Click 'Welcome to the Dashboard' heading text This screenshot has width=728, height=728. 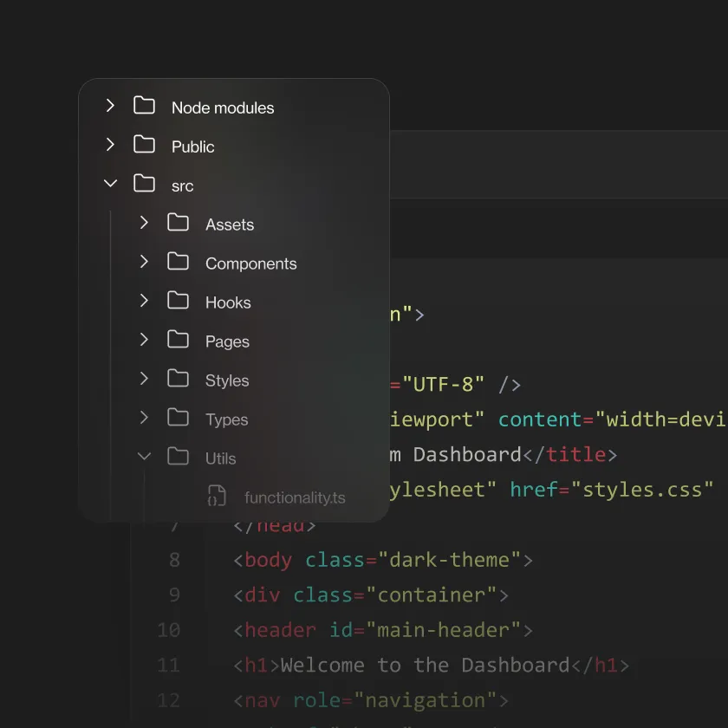[x=425, y=666]
